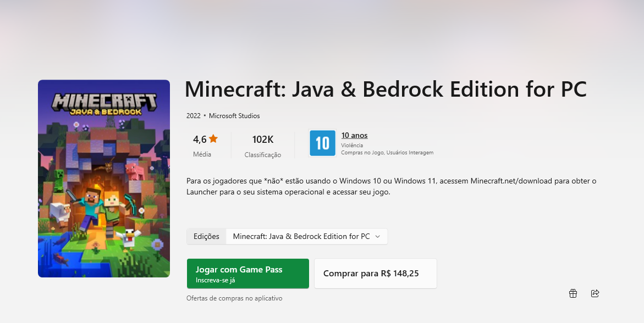Click the blue age rating 10 badge

click(x=322, y=143)
